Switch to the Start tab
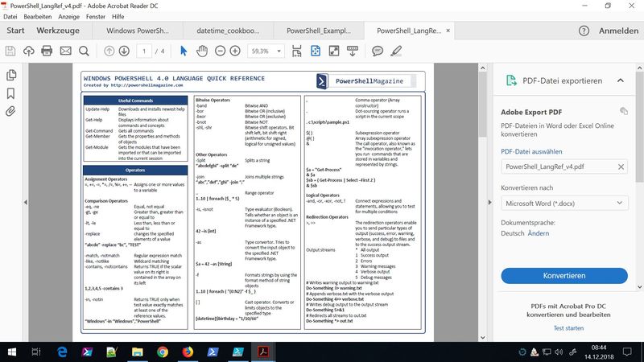 point(15,31)
